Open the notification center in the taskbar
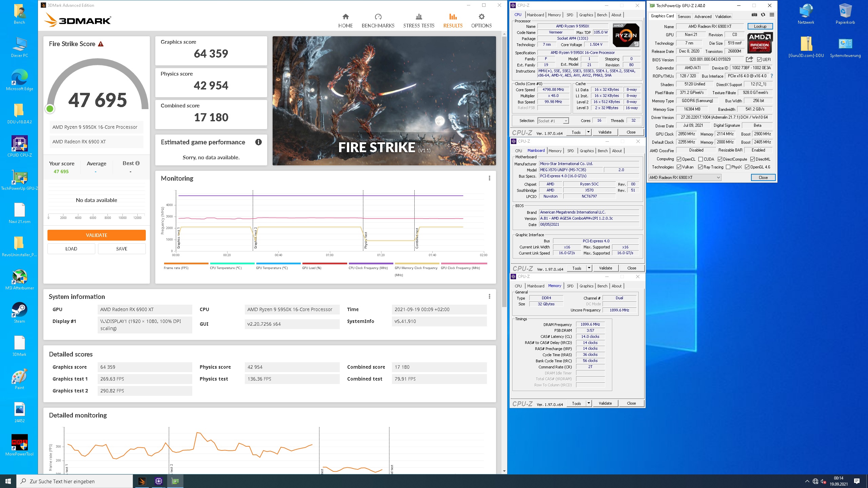Screen dimensions: 868x488 (x=857, y=481)
